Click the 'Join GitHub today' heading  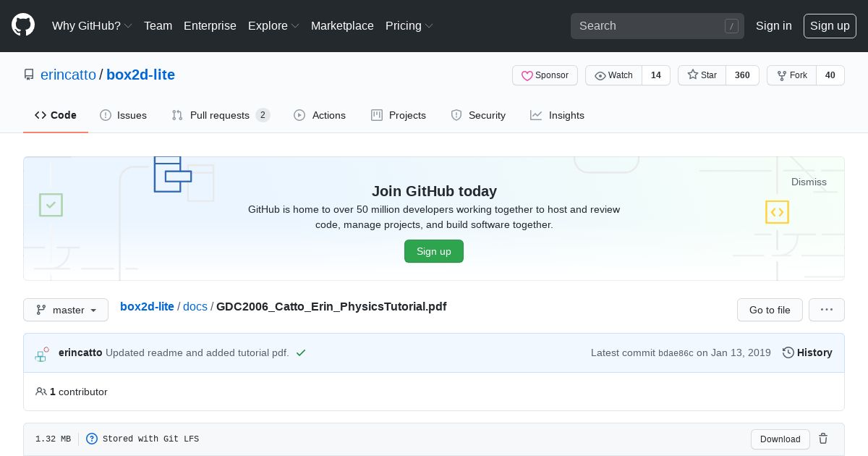pyautogui.click(x=434, y=191)
